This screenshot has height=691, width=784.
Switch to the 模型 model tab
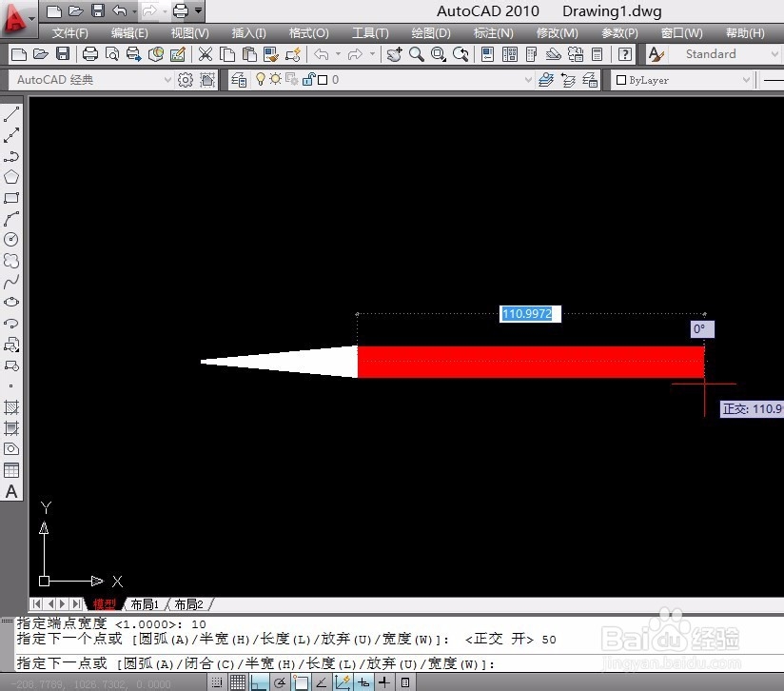click(x=105, y=604)
